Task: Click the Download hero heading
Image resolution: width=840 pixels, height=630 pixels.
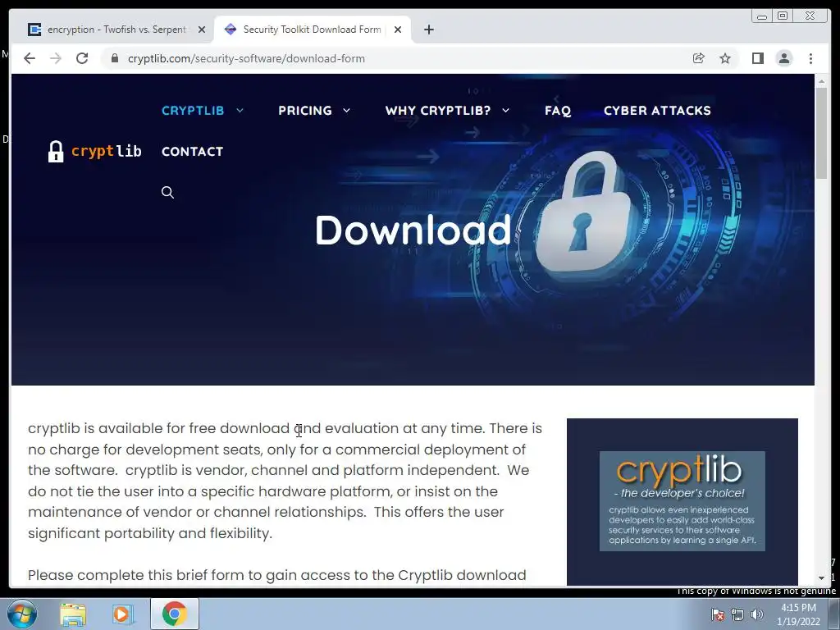Action: [x=413, y=231]
